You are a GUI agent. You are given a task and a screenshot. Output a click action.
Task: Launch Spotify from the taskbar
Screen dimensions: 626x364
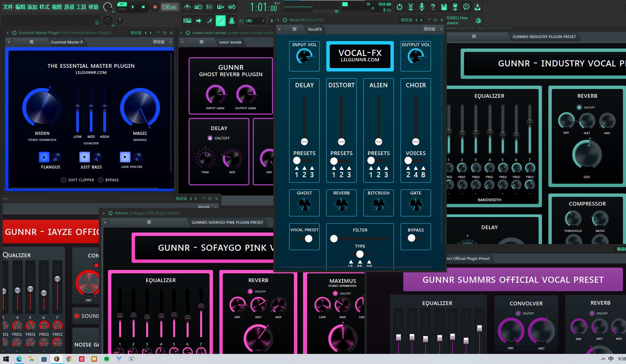coord(107,359)
